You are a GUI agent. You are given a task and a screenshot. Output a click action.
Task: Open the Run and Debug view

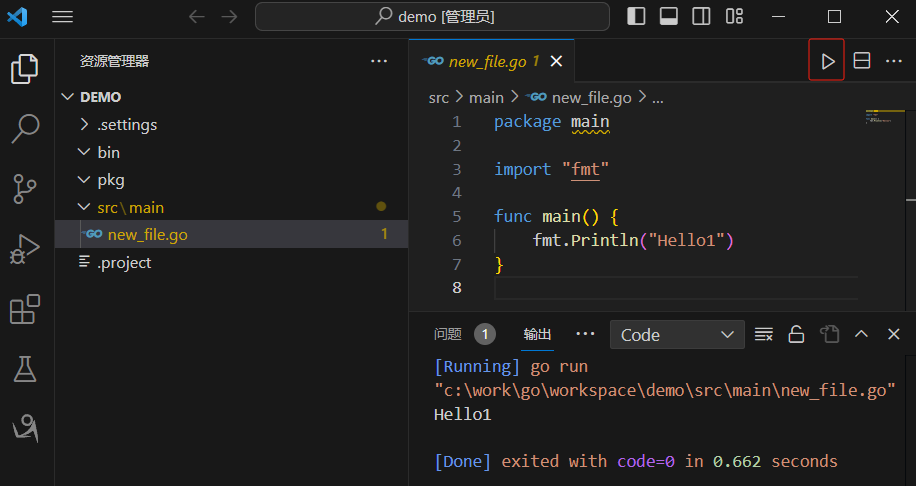click(x=25, y=248)
